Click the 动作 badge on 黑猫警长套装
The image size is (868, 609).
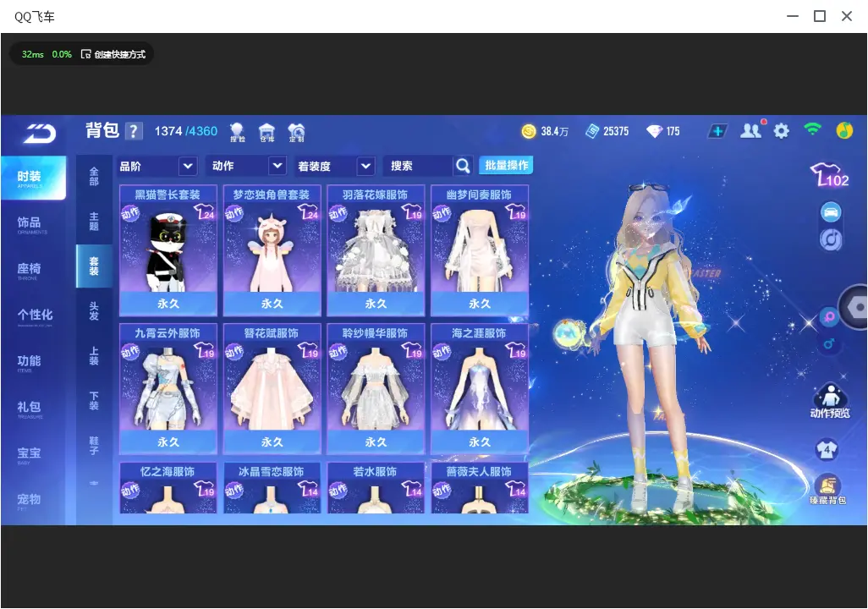[130, 213]
